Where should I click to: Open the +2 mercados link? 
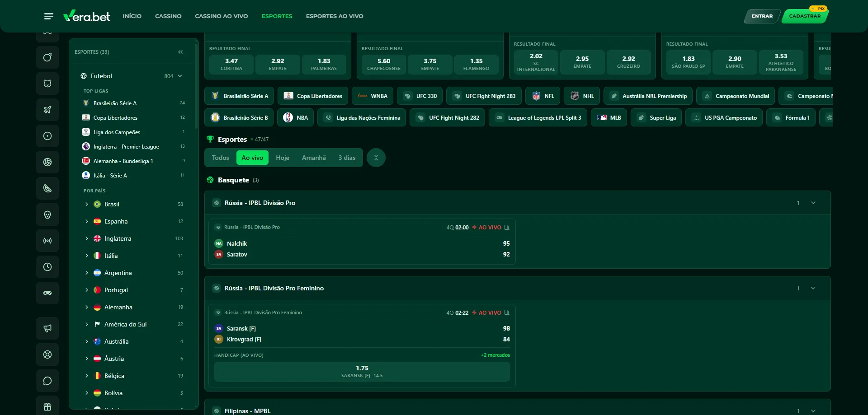(495, 355)
